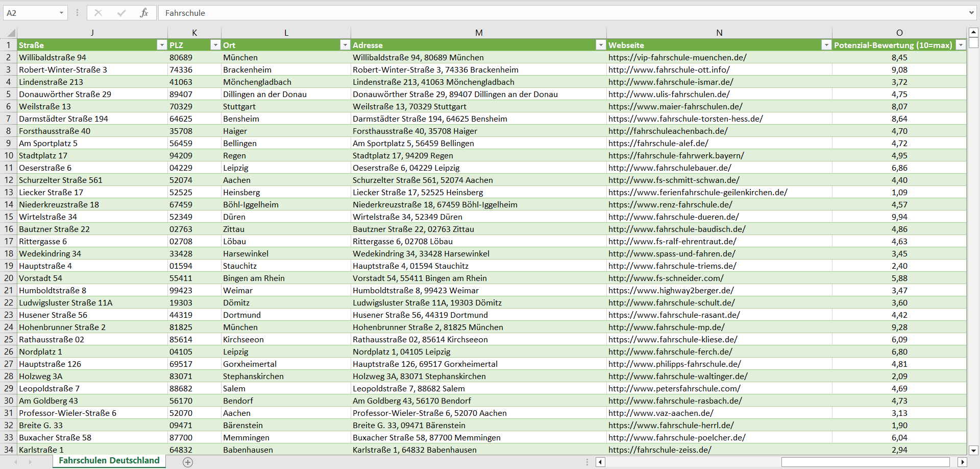Open the Name Box dropdown arrow

pos(61,13)
